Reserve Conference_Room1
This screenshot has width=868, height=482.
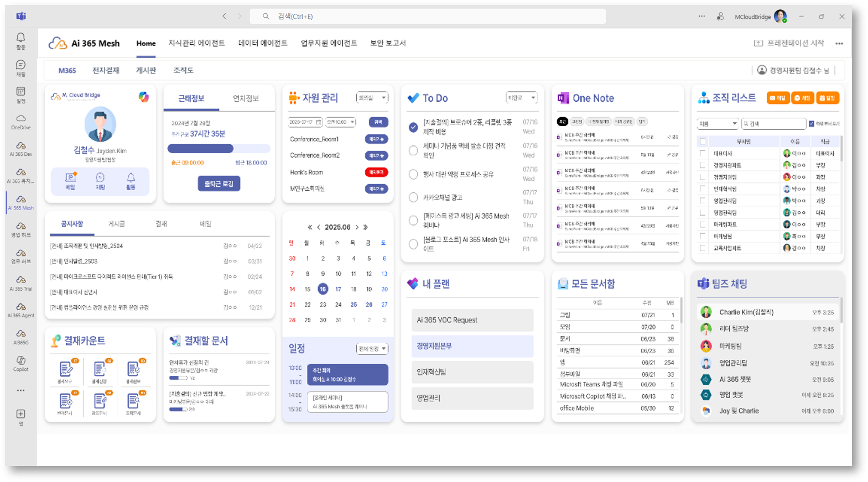coord(376,139)
